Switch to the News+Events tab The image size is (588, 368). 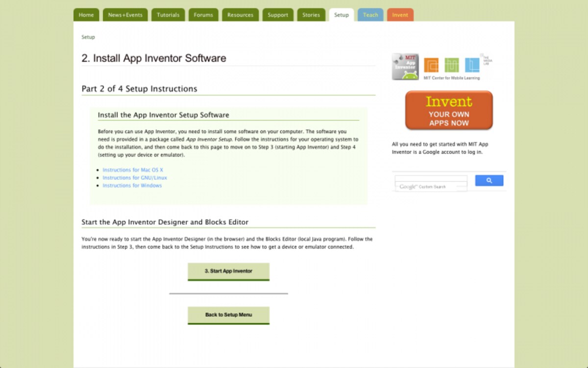tap(125, 15)
